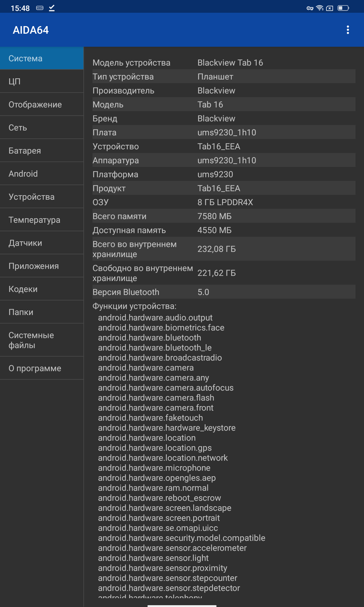Go to the Батарея section
This screenshot has width=364, height=607.
click(x=42, y=151)
